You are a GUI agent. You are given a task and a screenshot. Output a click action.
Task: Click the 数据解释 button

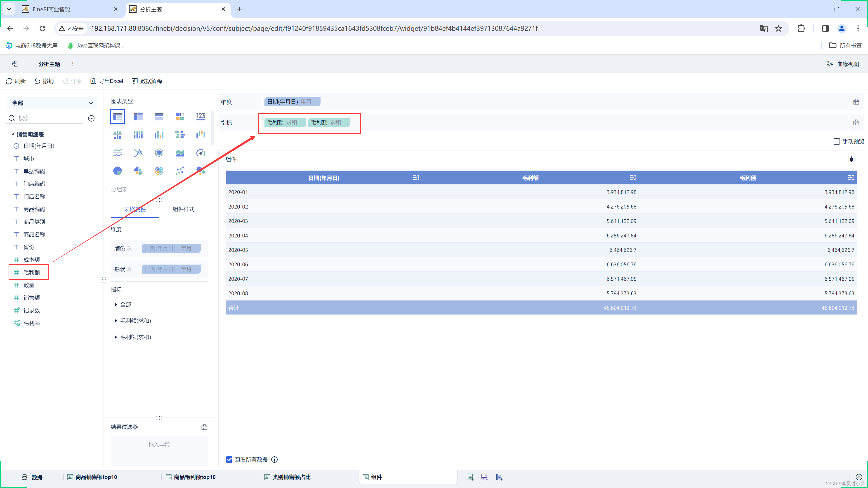147,81
